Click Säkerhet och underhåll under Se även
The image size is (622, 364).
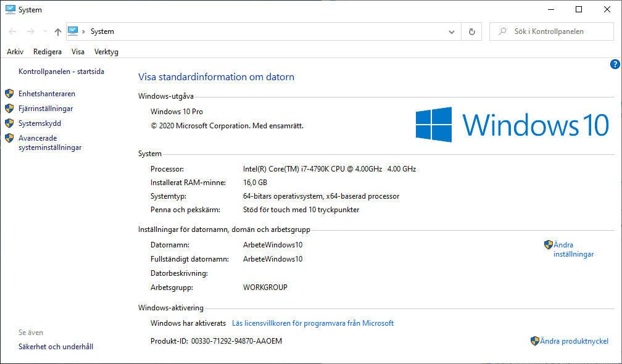[x=56, y=346]
